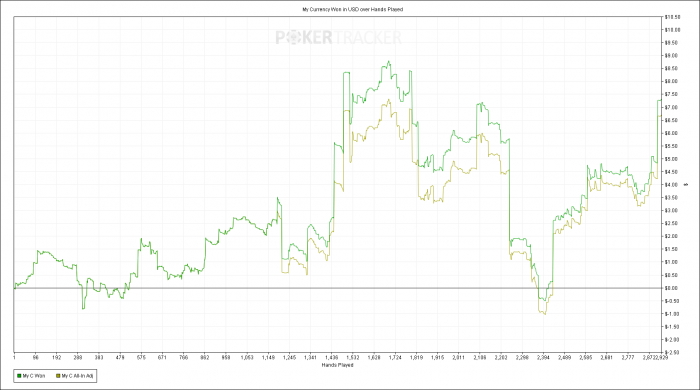Click the 1,819 x-axis tick label

[417, 357]
